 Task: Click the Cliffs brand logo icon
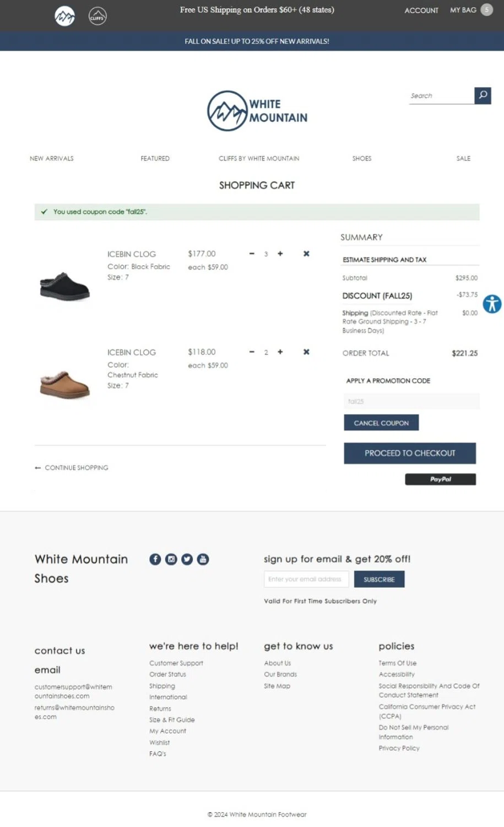point(97,17)
